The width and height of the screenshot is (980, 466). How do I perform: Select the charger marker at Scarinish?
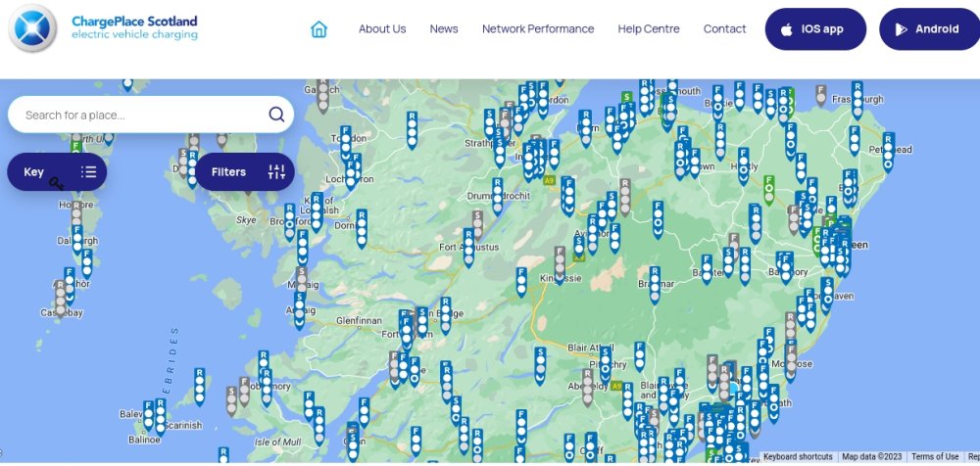160,415
